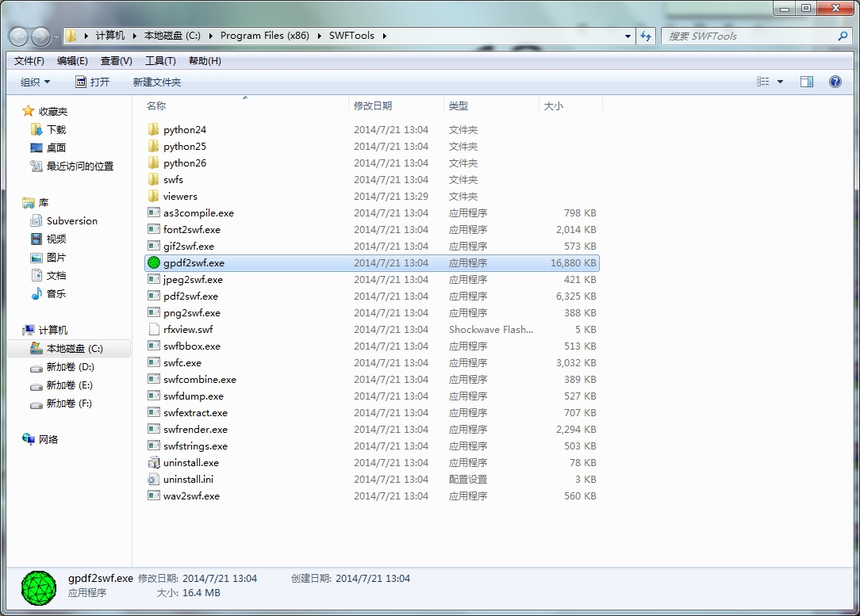Click the as3compile.exe file icon
This screenshot has height=616, width=860.
pos(154,212)
